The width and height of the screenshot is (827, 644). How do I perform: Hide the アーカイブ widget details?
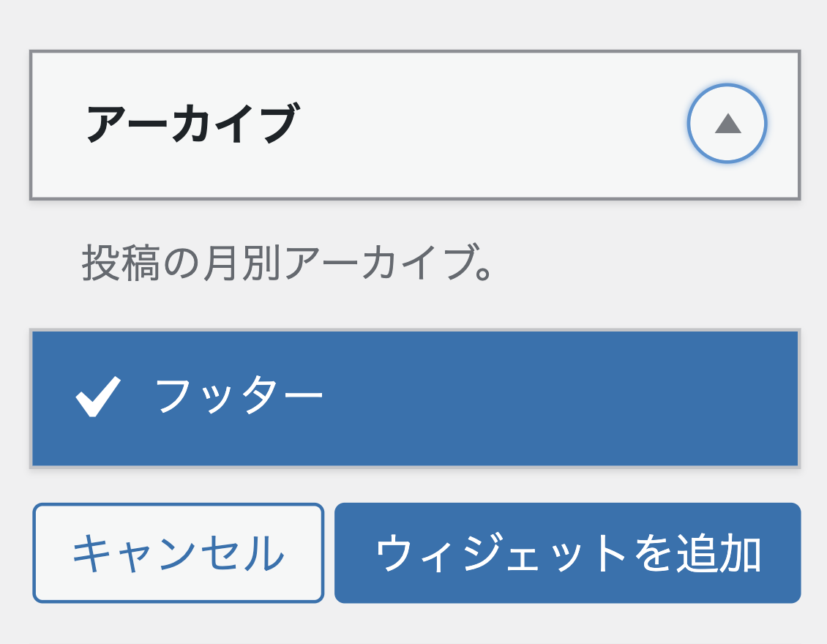coord(727,124)
